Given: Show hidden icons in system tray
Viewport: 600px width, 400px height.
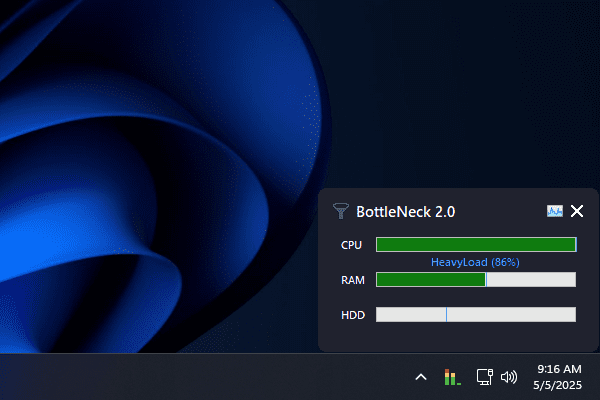Looking at the screenshot, I should tap(421, 377).
